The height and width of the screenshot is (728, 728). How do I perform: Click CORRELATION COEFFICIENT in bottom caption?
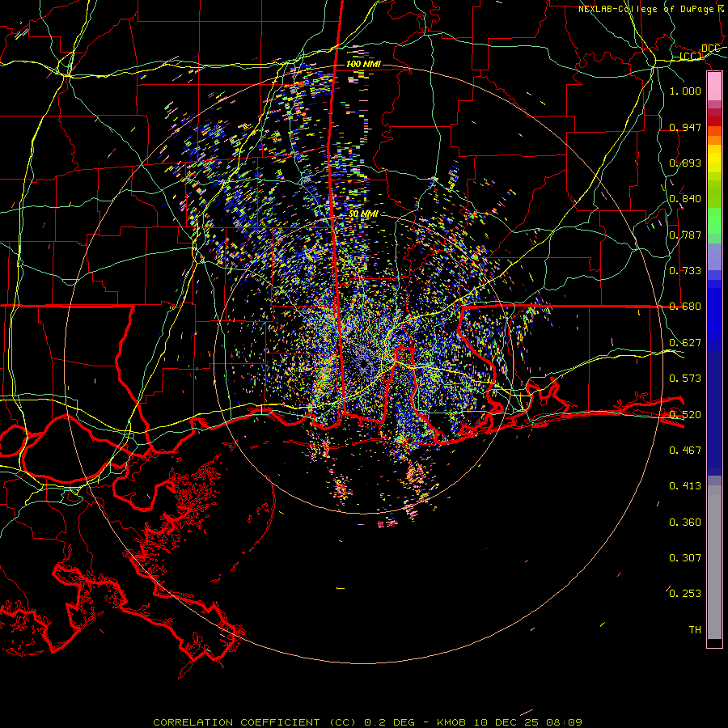coord(236,722)
